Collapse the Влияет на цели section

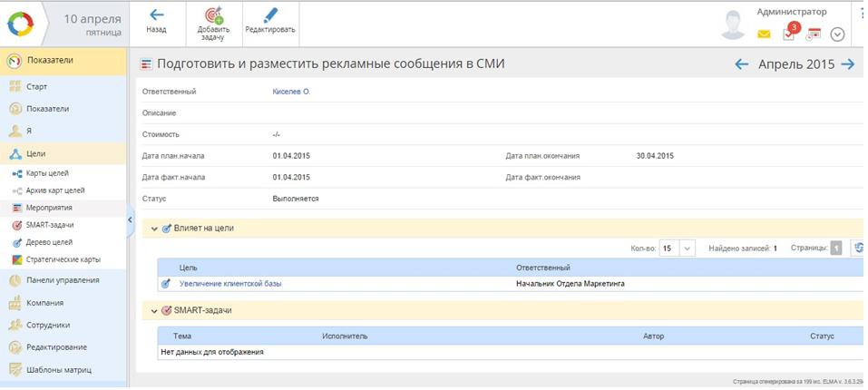pos(154,229)
